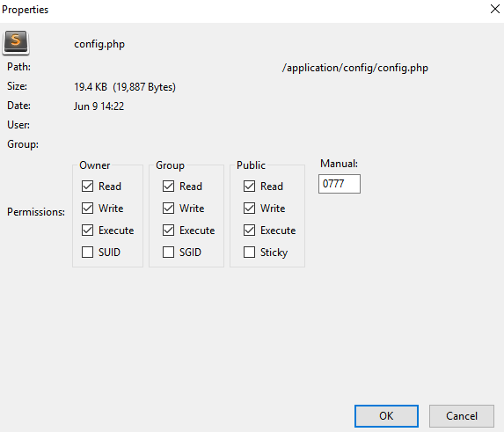The image size is (504, 432).
Task: Remove Public Write permission
Action: [x=250, y=209]
